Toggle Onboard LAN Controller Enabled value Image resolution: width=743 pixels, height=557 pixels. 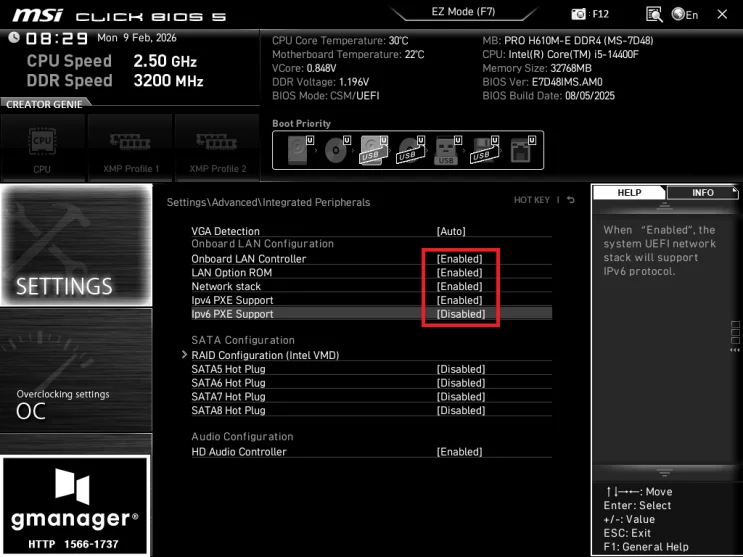[x=459, y=259]
